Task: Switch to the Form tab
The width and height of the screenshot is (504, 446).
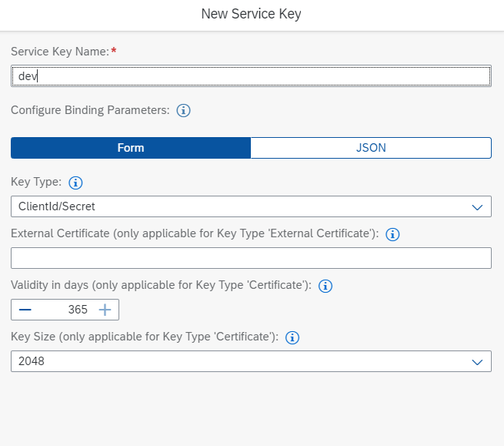Action: click(x=131, y=148)
